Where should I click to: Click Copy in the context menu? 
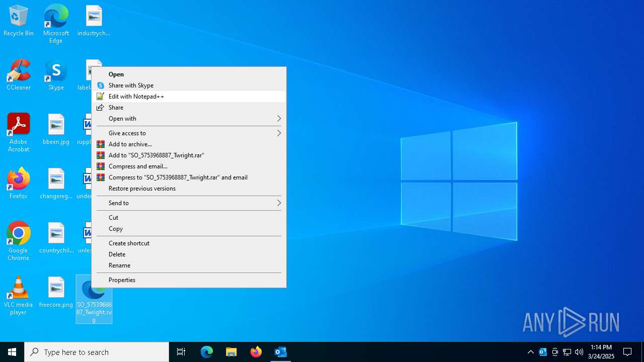189,229
